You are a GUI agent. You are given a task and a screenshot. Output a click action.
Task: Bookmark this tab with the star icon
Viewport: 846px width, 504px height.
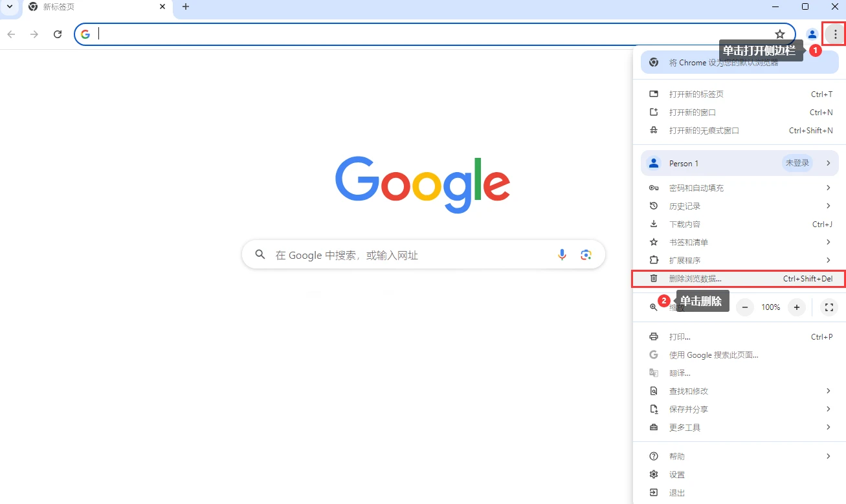780,34
